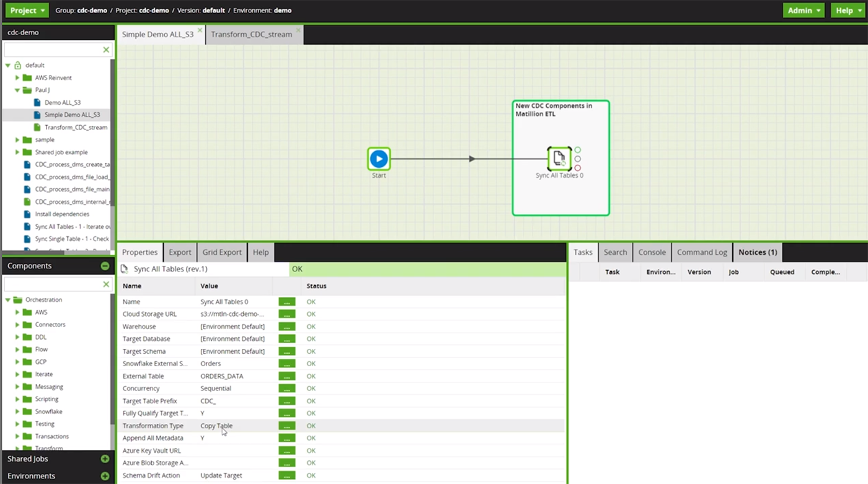The width and height of the screenshot is (868, 484).
Task: Open the Properties tab
Action: click(139, 252)
